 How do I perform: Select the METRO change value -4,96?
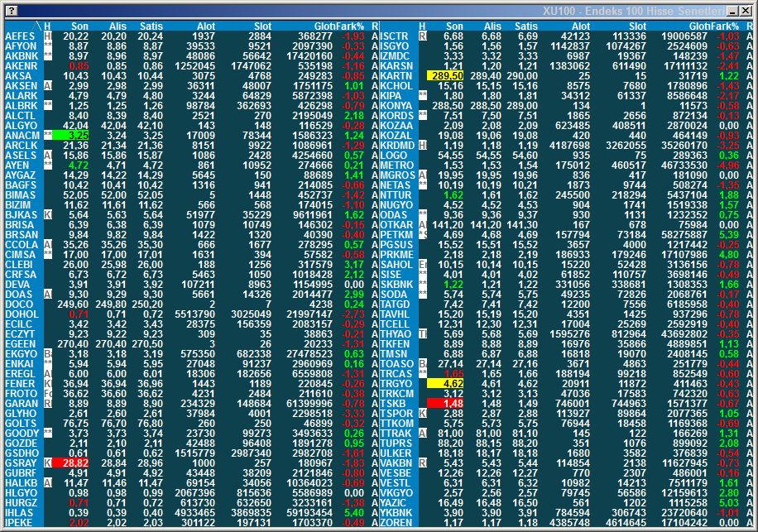pos(728,165)
